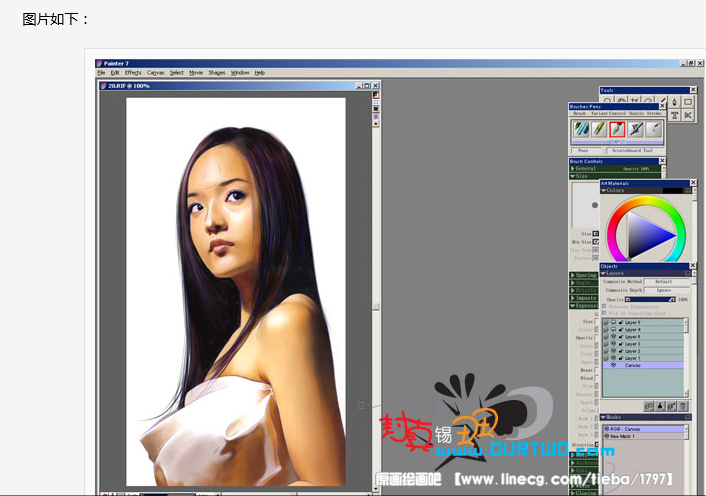This screenshot has height=496, width=706.
Task: Expand the Spacing section in Brush Controls
Action: tap(573, 275)
